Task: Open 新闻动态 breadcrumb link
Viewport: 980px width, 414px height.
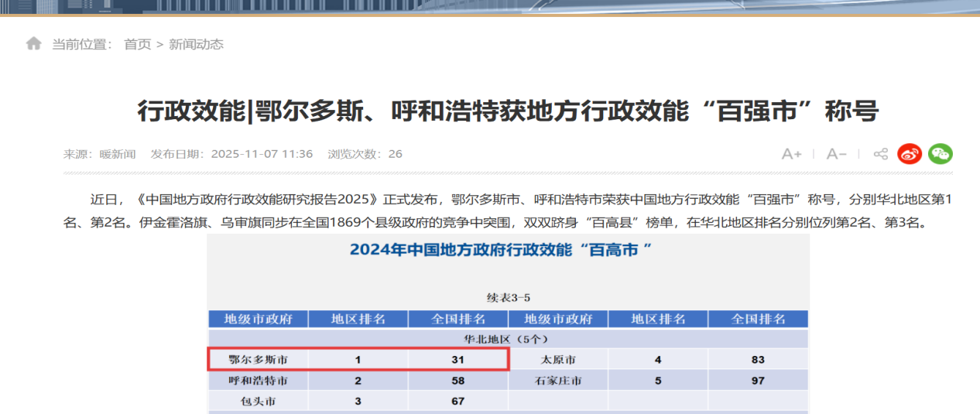Action: pos(197,44)
